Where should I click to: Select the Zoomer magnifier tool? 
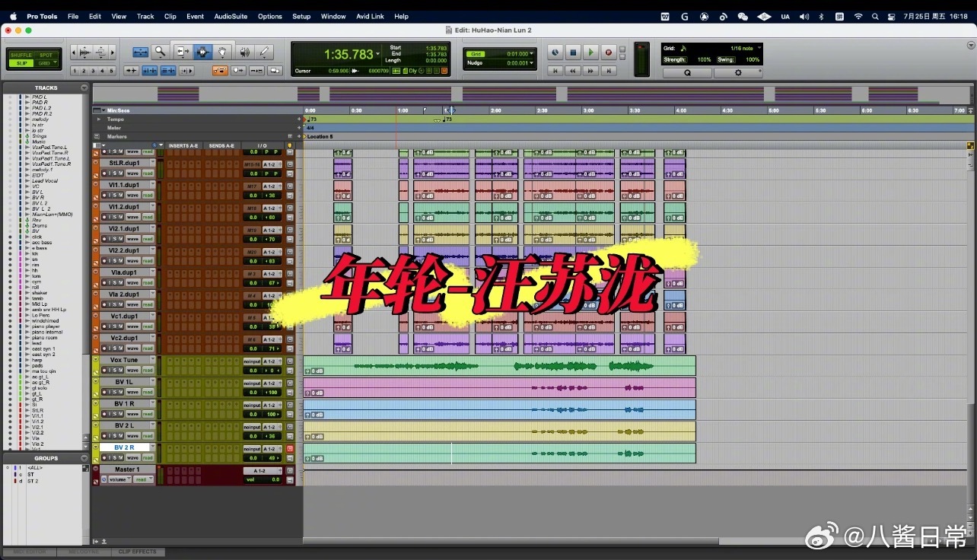(160, 52)
